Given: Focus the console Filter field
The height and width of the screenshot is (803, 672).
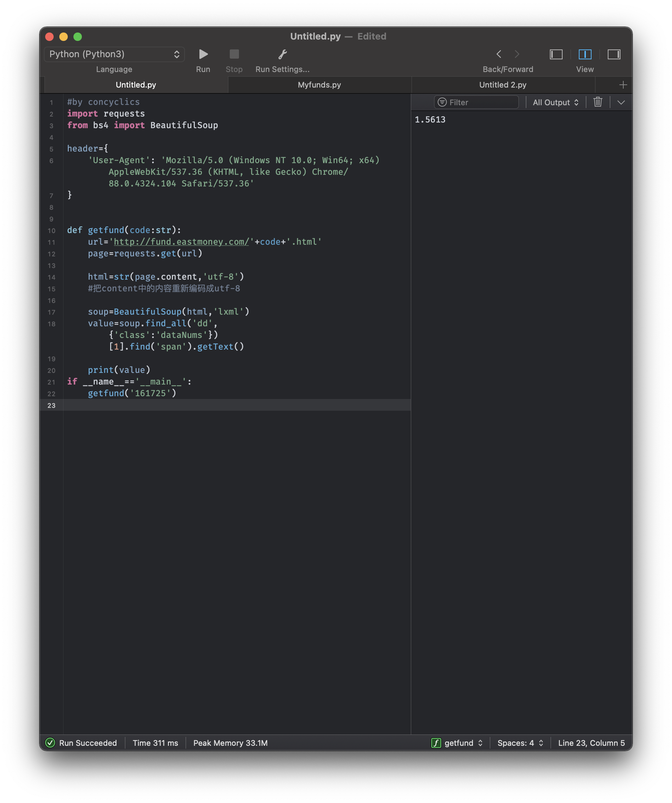Looking at the screenshot, I should [x=476, y=102].
